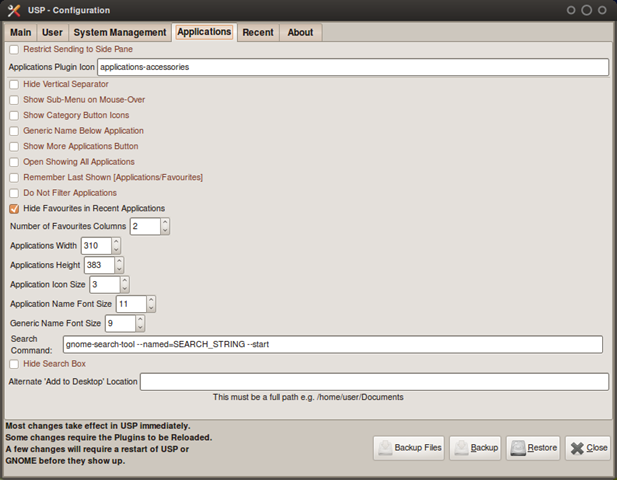Decrease Generic Name Font Size
The height and width of the screenshot is (480, 617).
[140, 327]
